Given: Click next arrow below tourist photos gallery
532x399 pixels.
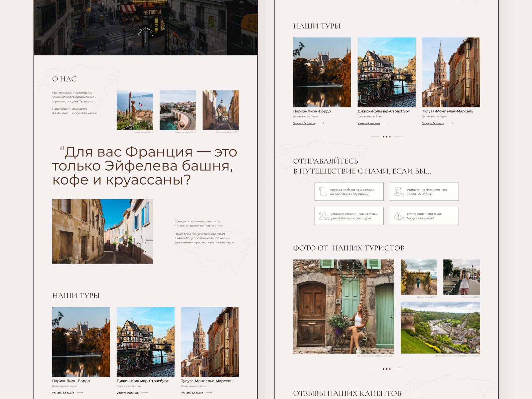Looking at the screenshot, I should point(398,369).
